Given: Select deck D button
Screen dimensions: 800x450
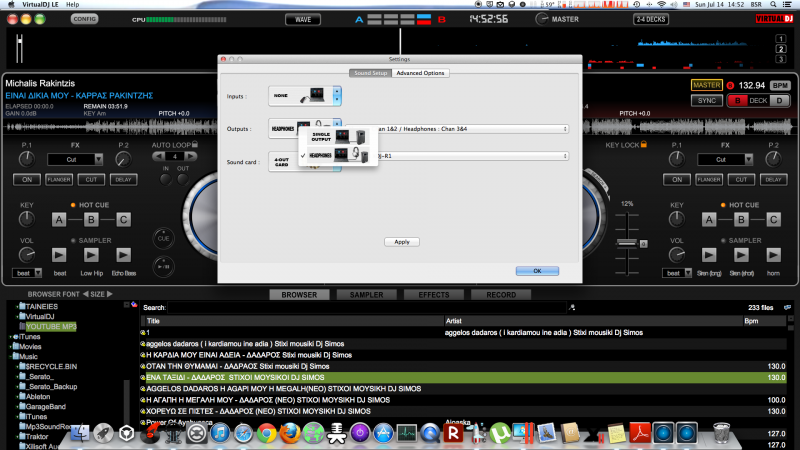Looking at the screenshot, I should point(779,101).
